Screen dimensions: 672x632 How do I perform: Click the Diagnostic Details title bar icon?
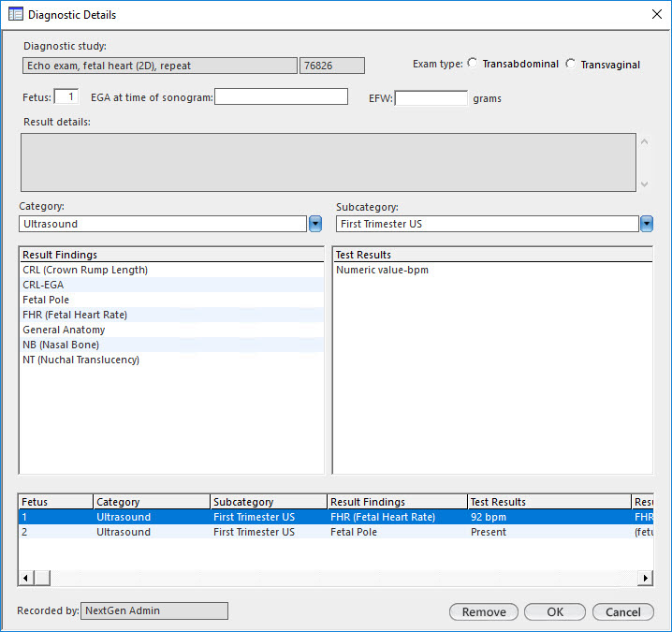[16, 14]
